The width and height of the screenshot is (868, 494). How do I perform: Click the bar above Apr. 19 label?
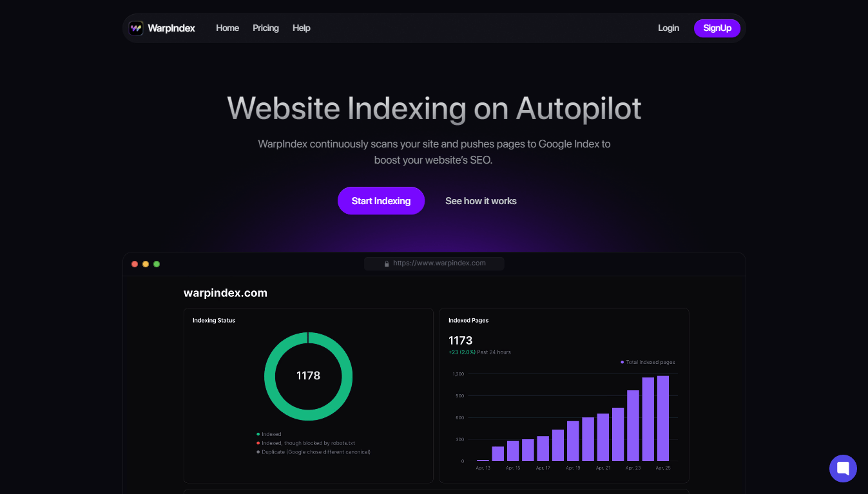pyautogui.click(x=573, y=441)
